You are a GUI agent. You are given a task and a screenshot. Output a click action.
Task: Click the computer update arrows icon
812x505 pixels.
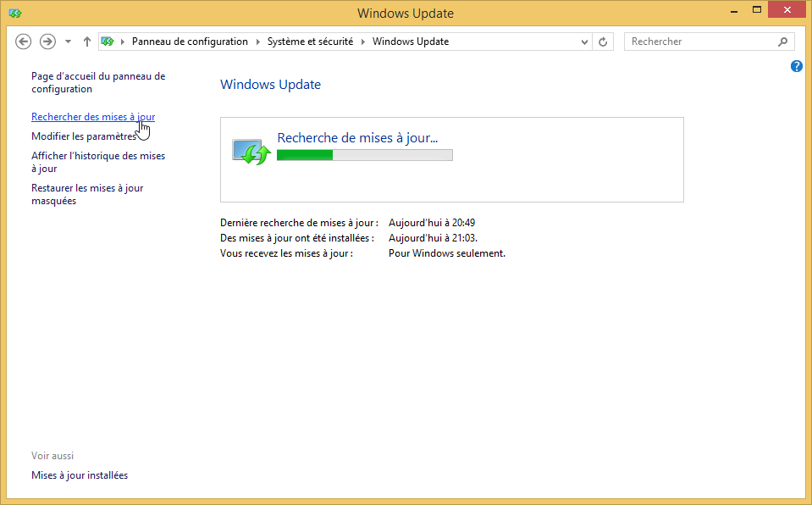click(251, 152)
